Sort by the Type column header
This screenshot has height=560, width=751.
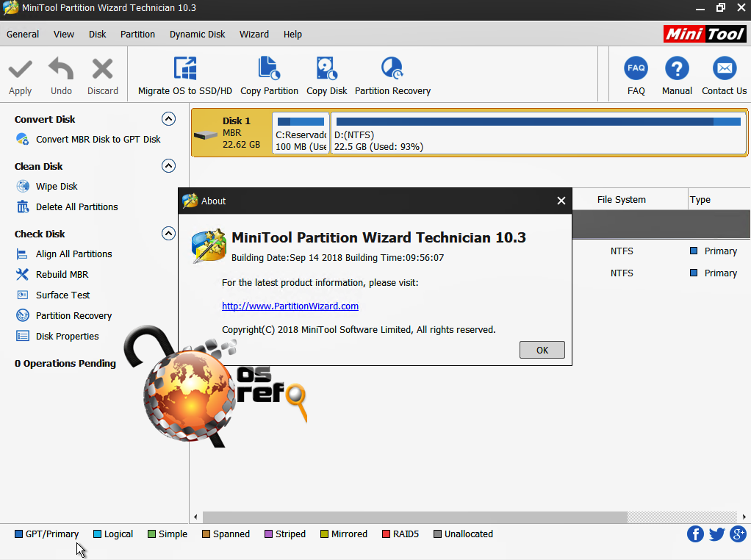700,200
